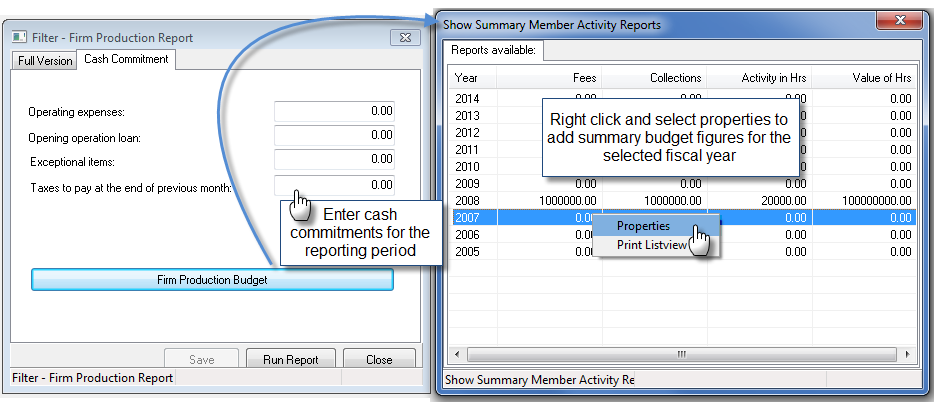Click the horizontal scrollbar left arrow
Image resolution: width=934 pixels, height=402 pixels.
coord(457,354)
